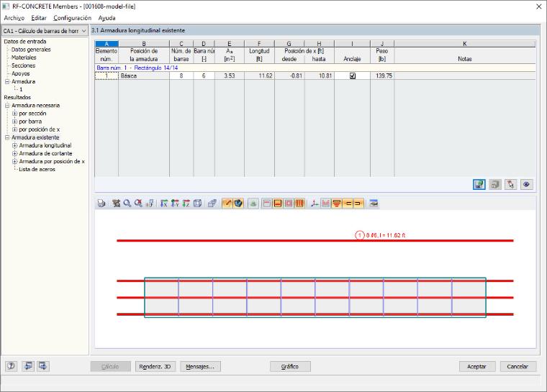Click the red bar-chart diagram icon

click(325, 203)
